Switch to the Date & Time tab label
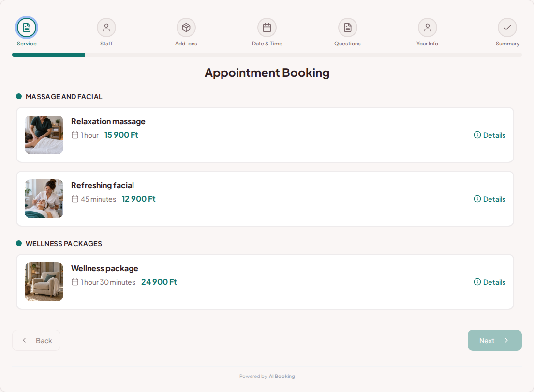The height and width of the screenshot is (392, 534). pos(267,44)
